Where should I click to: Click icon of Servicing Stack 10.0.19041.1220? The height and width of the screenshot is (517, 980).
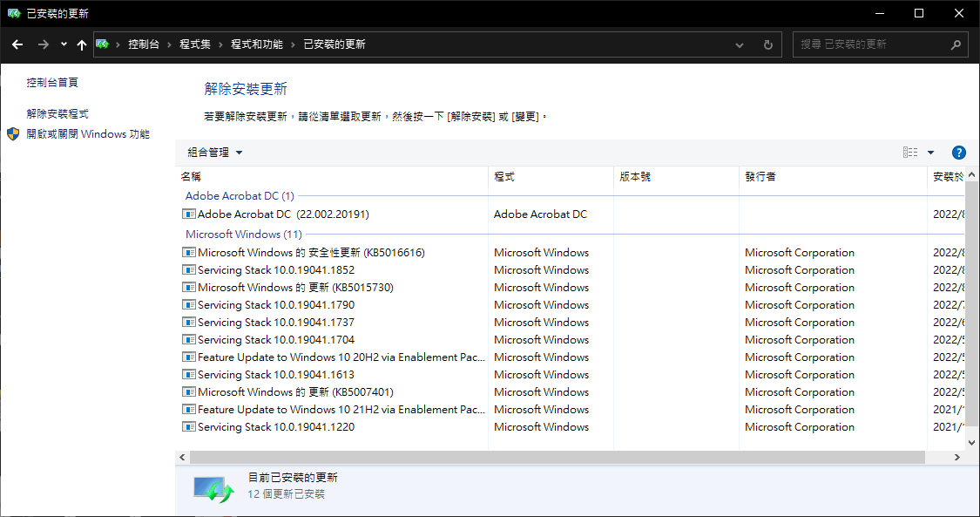(x=189, y=427)
